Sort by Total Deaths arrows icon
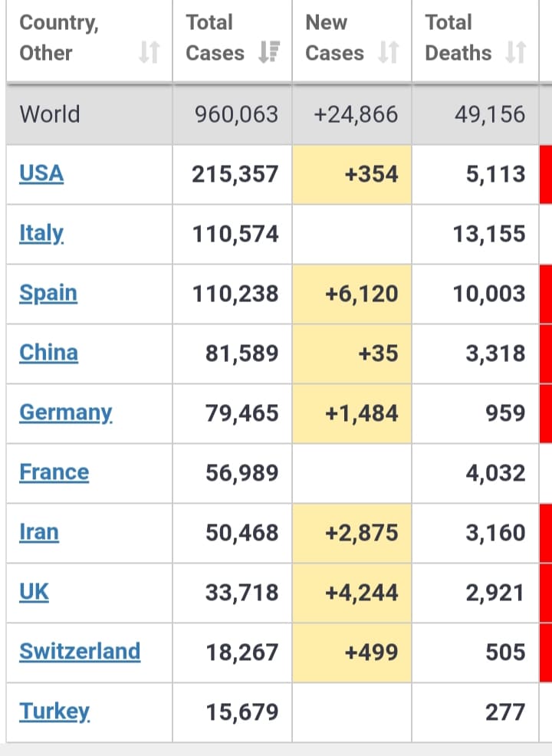Image resolution: width=552 pixels, height=756 pixels. coord(515,53)
